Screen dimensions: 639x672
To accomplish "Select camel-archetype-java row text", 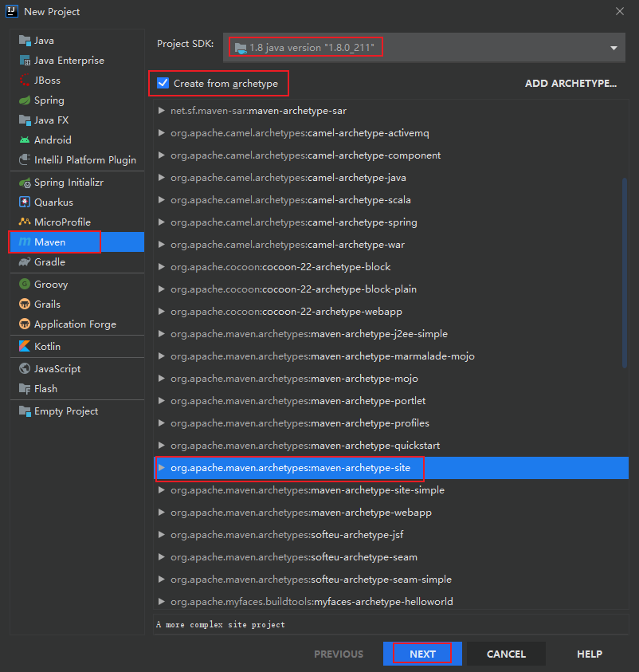I will [x=288, y=178].
